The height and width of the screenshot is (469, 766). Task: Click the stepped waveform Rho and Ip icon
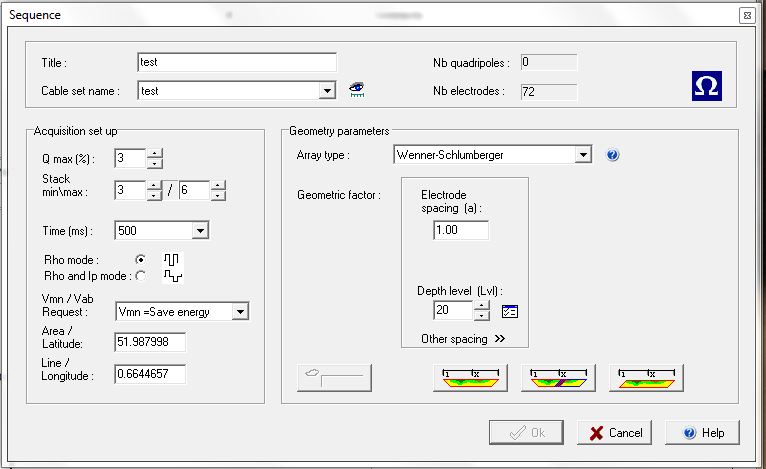pos(172,276)
